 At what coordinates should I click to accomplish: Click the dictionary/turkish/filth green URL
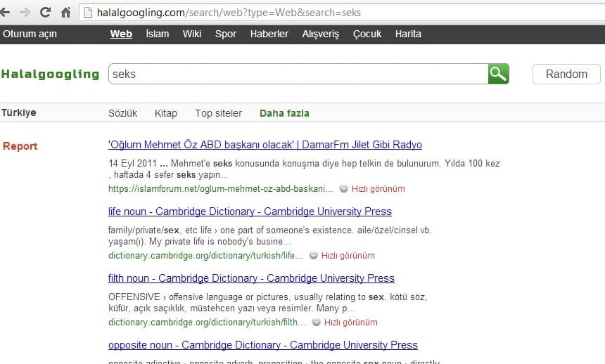tap(207, 323)
